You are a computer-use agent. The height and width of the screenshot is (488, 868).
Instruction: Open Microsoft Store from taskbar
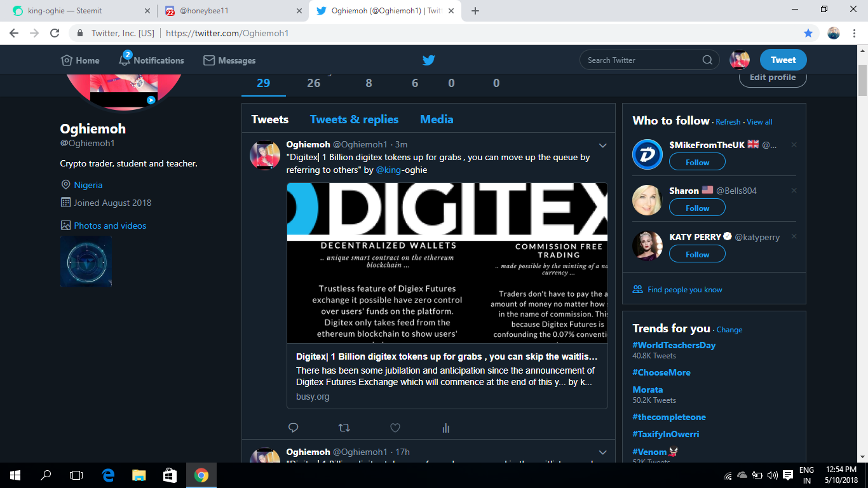click(170, 475)
